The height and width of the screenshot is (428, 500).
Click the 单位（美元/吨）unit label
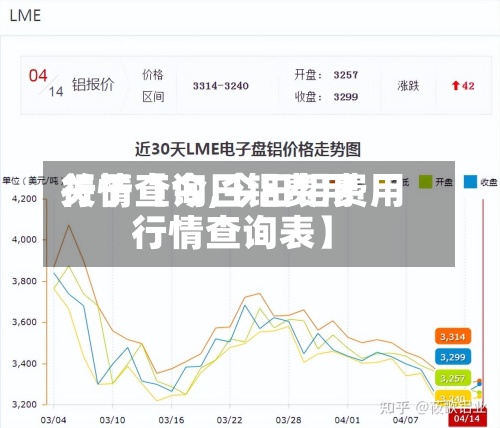(32, 181)
